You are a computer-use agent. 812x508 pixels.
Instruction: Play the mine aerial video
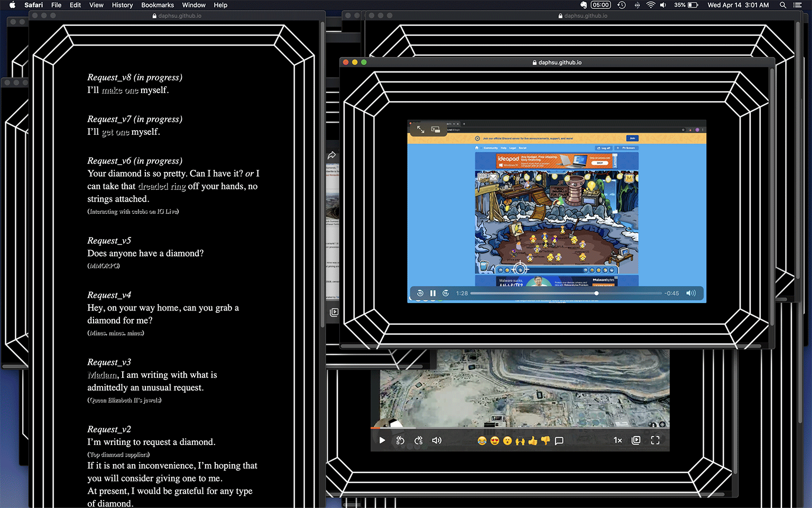tap(382, 440)
